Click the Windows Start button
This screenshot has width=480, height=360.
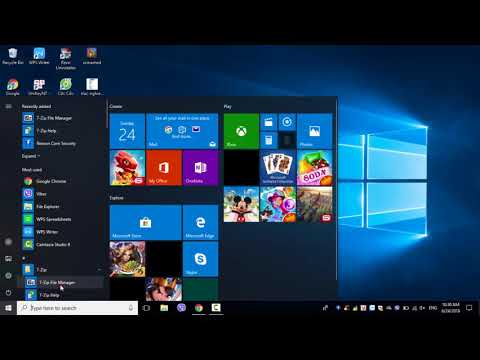(x=8, y=308)
